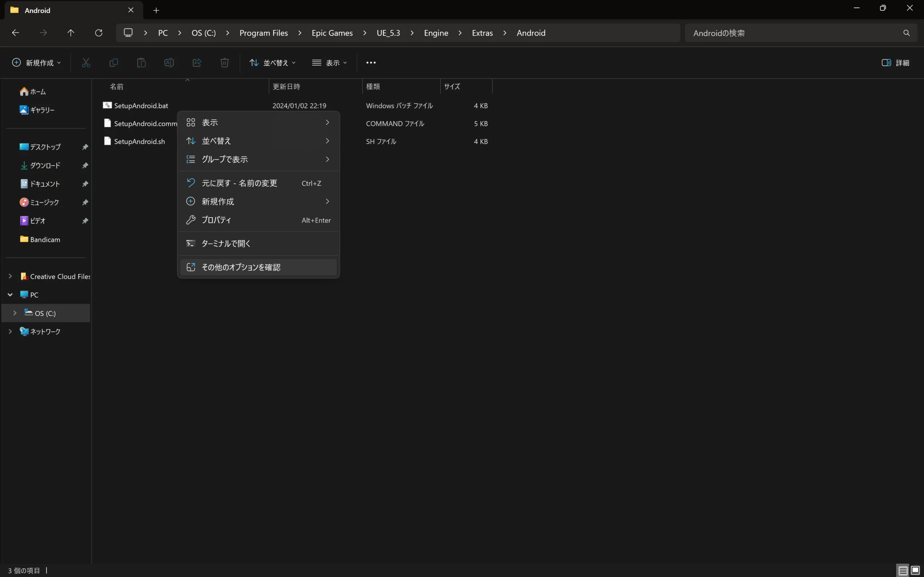
Task: Switch to details list view in status bar
Action: [903, 570]
